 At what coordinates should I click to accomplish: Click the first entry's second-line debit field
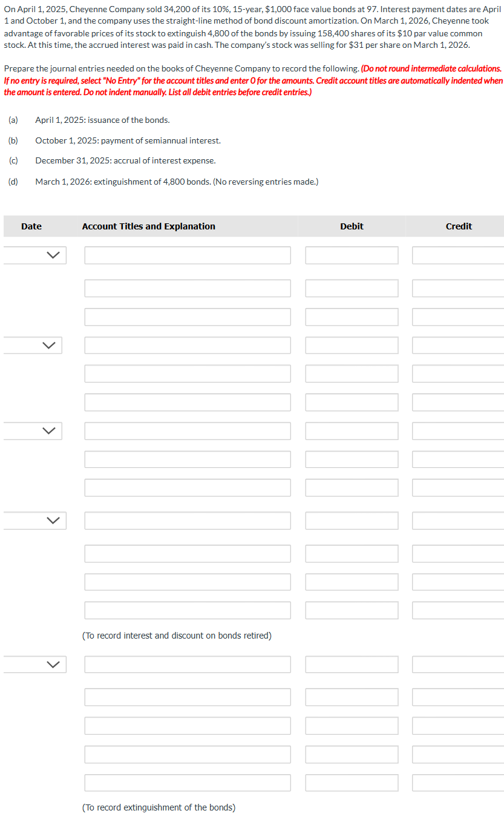[352, 288]
